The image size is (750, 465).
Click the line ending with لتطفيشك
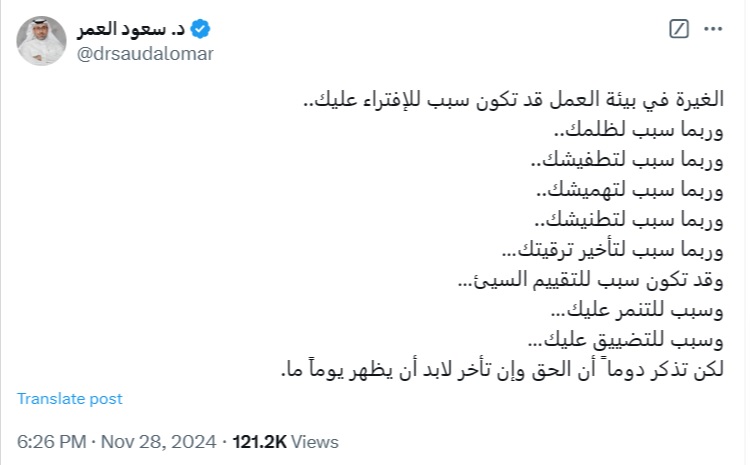627,160
